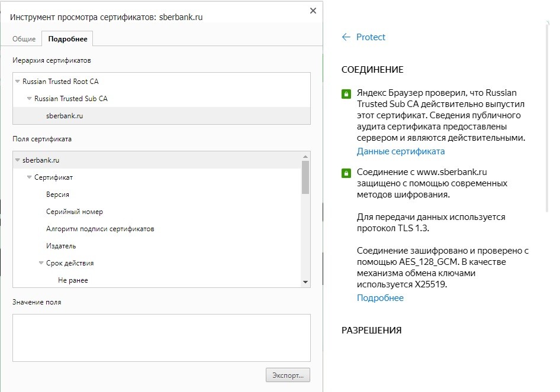
Task: Click the text mentioning AES_128_GCM encryption
Action: (443, 267)
